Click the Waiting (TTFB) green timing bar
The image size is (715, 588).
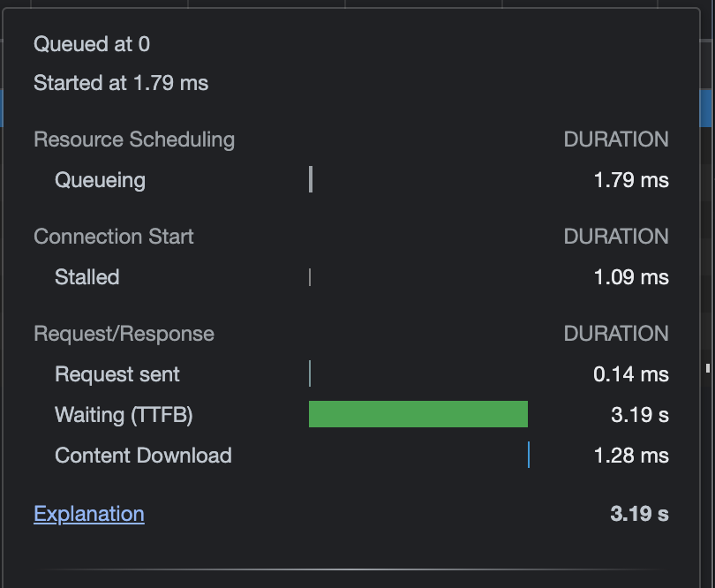click(418, 414)
